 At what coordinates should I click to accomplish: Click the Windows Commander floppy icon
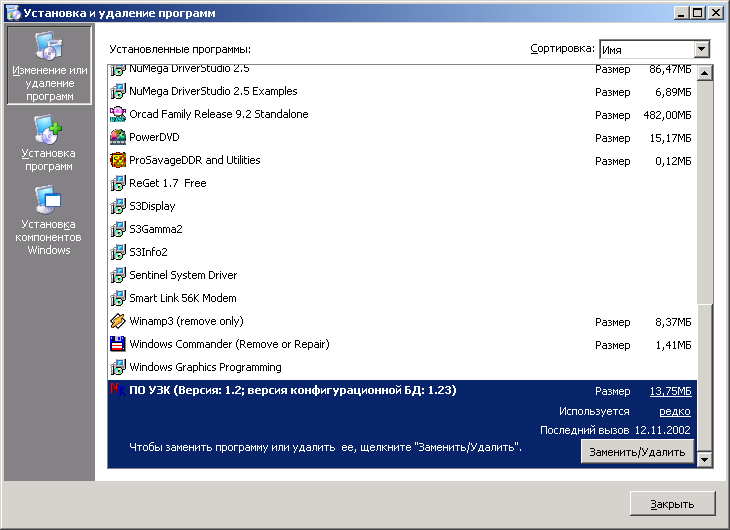(118, 344)
